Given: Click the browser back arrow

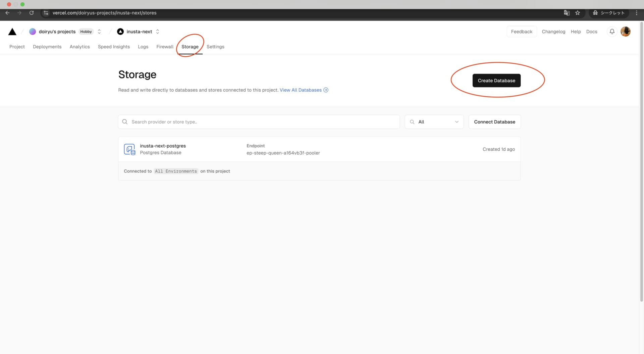Looking at the screenshot, I should [x=7, y=13].
